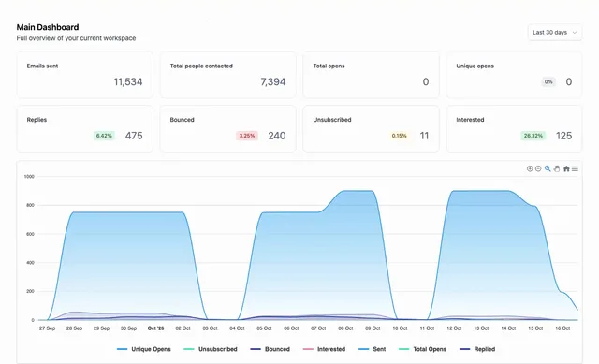Screen dimensions: 599x364
Task: Click the Main Dashboard heading
Action: (x=48, y=27)
